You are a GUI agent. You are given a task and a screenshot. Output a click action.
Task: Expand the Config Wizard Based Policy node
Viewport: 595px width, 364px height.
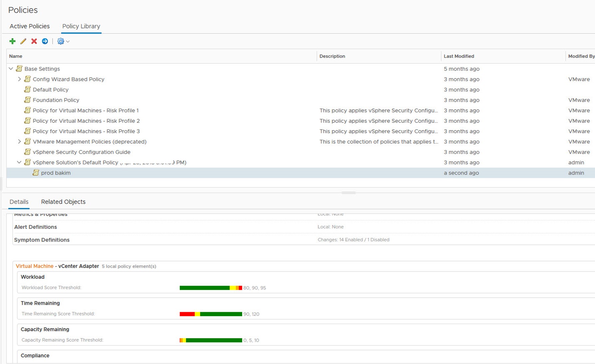coord(19,79)
